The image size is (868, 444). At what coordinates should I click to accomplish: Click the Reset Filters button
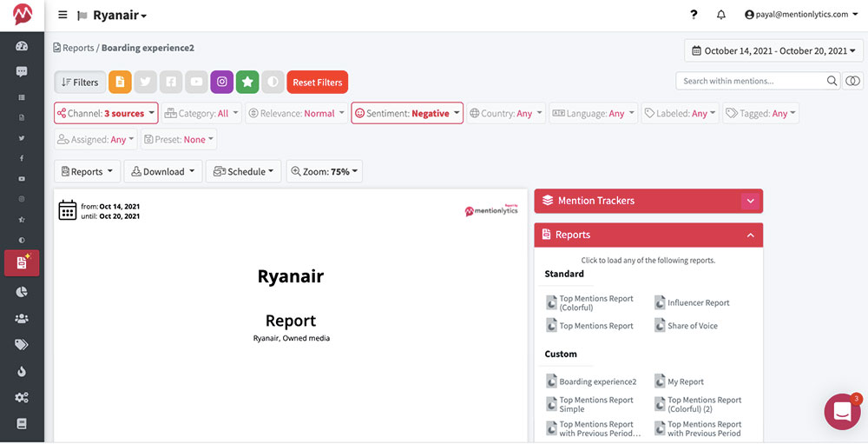pos(317,82)
